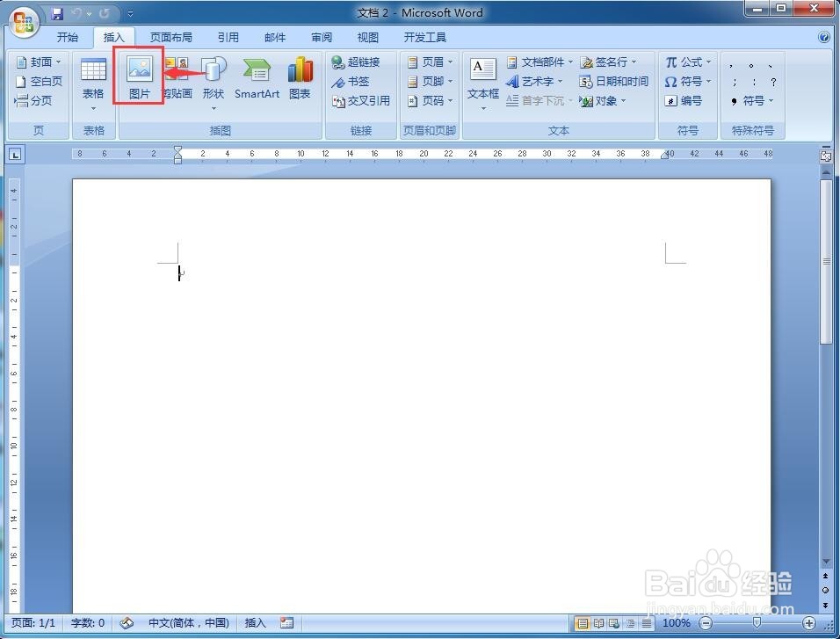The height and width of the screenshot is (639, 840).
Task: Save document with the floppy icon
Action: tap(57, 13)
